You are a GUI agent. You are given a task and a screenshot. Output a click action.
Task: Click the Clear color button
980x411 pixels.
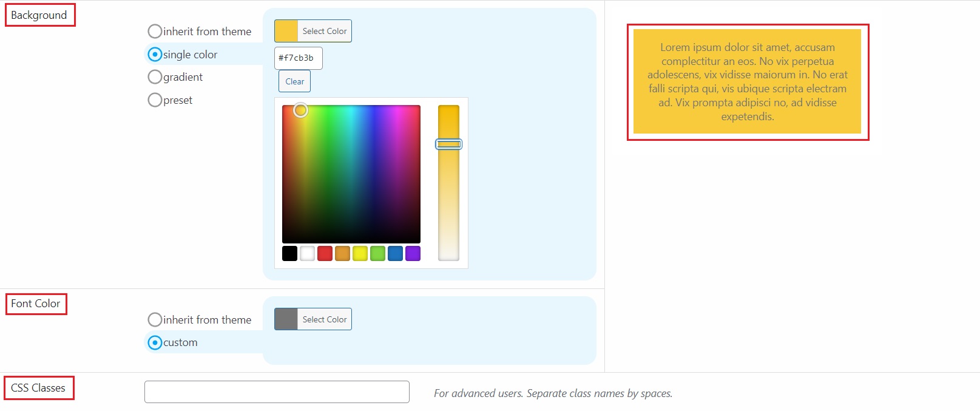(295, 81)
